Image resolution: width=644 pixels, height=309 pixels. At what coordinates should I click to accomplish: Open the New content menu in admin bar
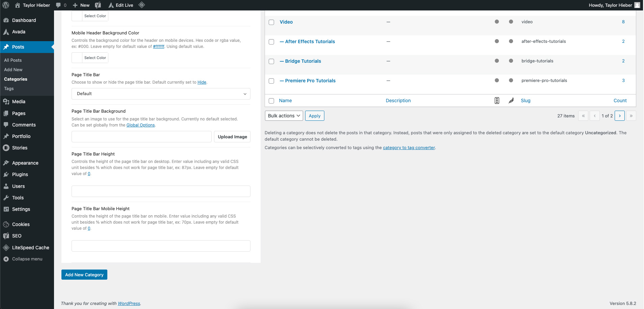click(81, 5)
